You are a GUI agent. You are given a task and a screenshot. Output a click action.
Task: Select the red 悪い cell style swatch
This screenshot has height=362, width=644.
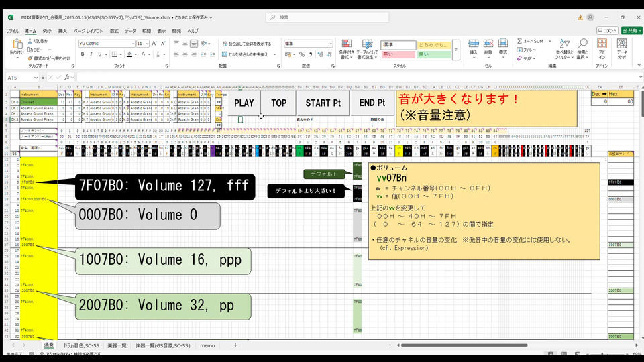point(397,54)
